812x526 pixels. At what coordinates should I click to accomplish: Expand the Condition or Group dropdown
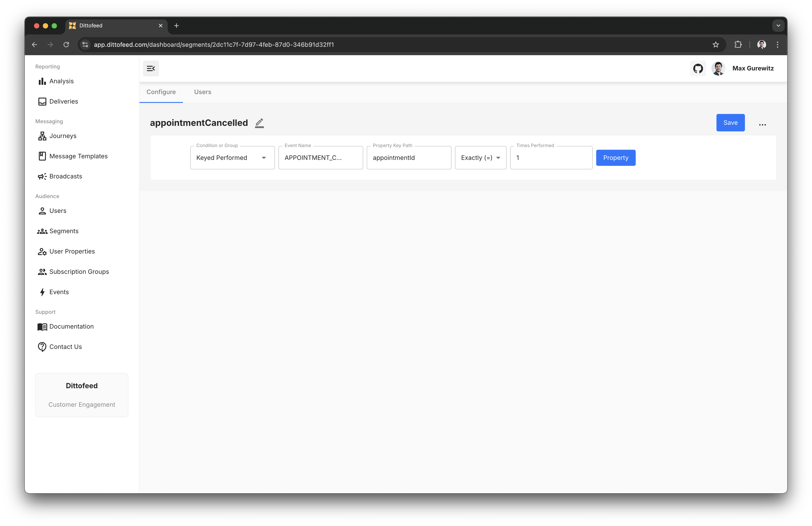point(232,158)
